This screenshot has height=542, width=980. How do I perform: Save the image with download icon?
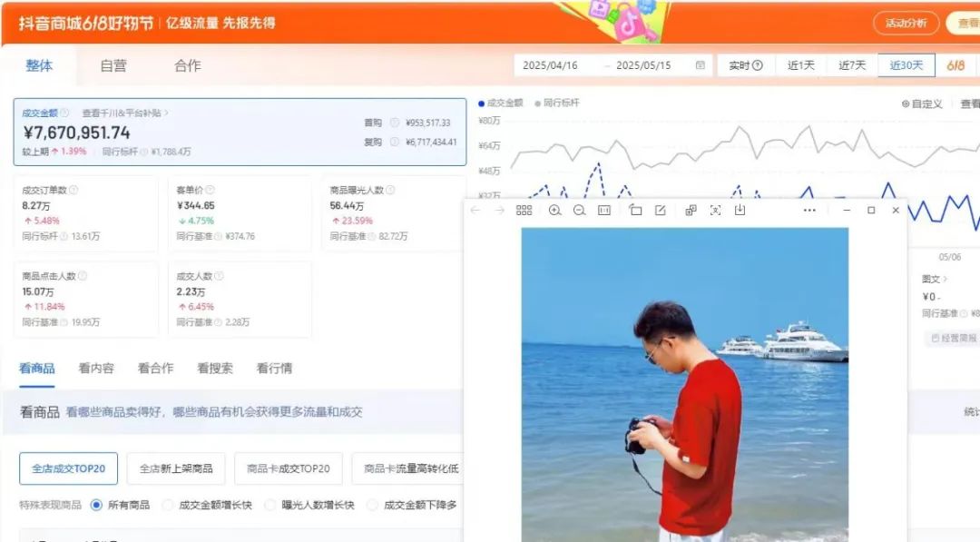740,210
